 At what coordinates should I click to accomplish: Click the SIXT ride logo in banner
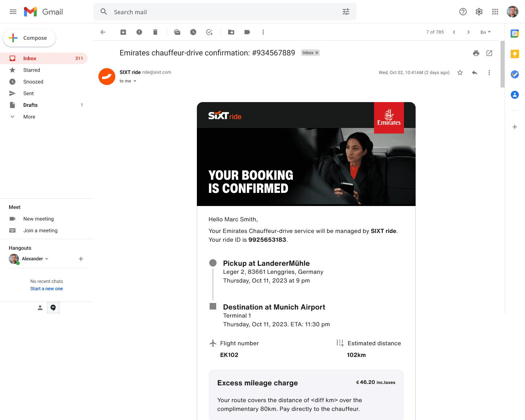pyautogui.click(x=225, y=116)
